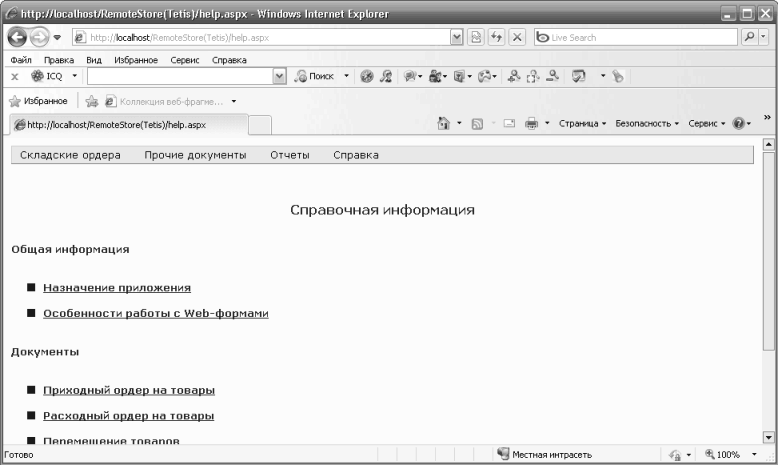Open the Избранное menu in the menu bar
This screenshot has width=778, height=465.
(136, 60)
